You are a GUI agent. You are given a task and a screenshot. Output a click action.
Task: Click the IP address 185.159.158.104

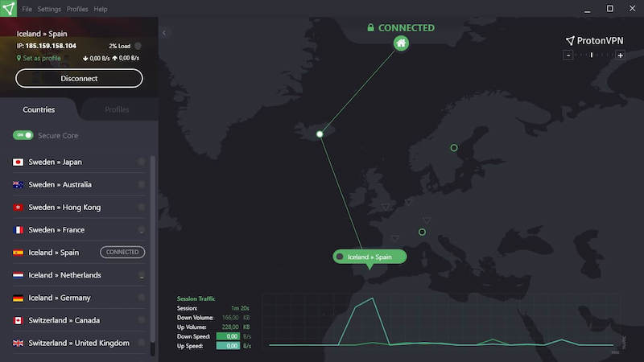[51, 46]
